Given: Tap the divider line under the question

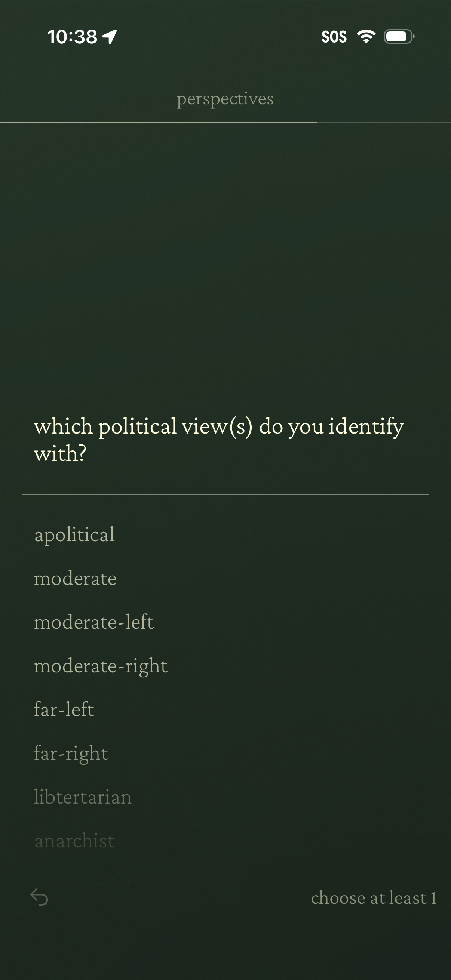Looking at the screenshot, I should [225, 494].
